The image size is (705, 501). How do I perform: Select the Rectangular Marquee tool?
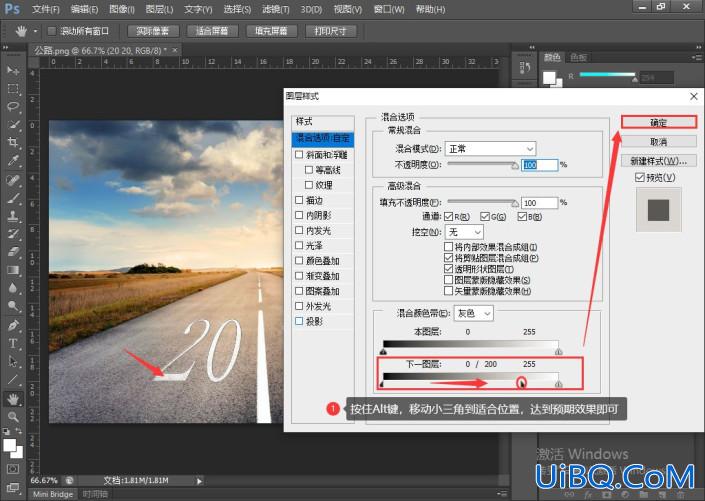[x=13, y=89]
